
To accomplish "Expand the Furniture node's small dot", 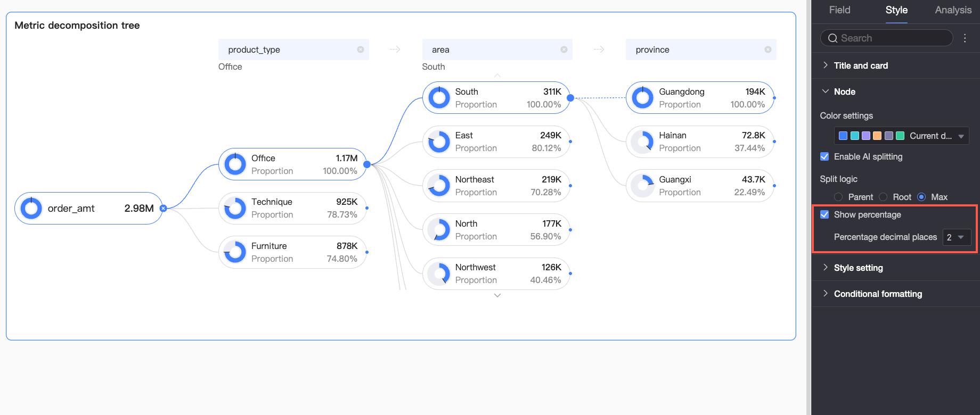I will point(367,252).
